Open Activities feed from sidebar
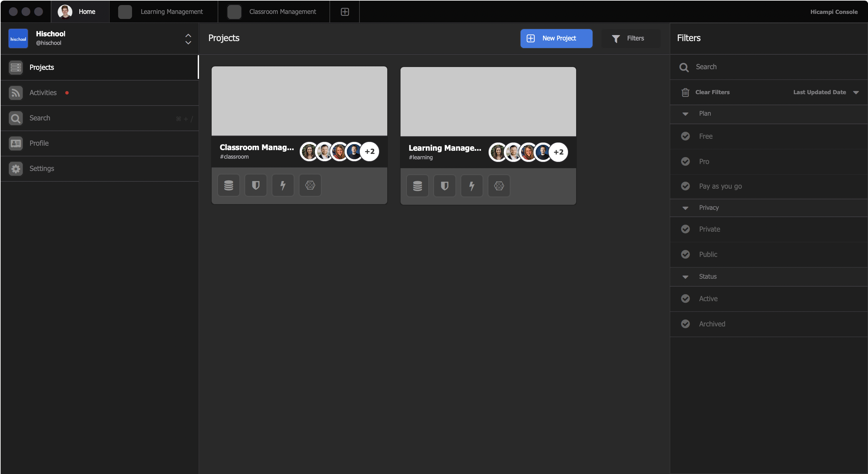This screenshot has height=474, width=868. [43, 93]
